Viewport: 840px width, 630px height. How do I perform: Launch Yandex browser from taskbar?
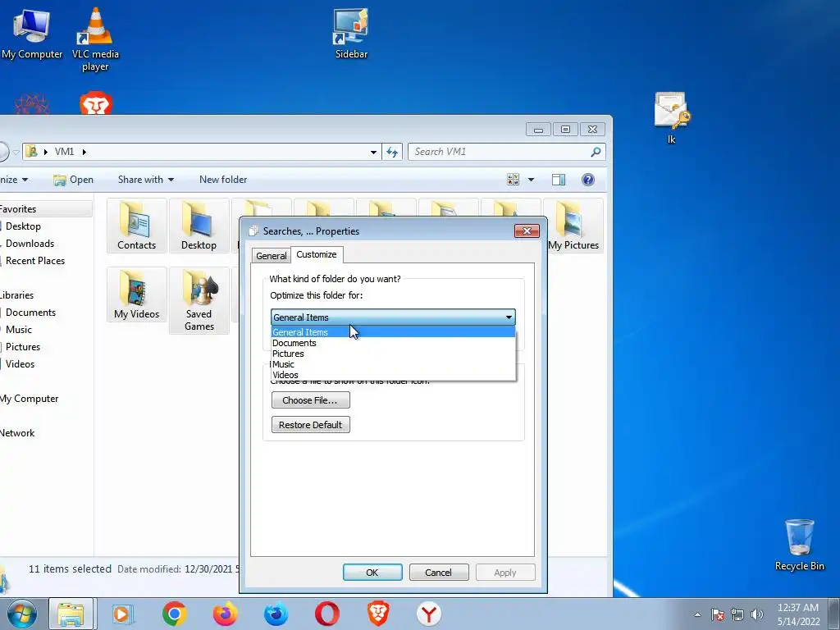pos(429,614)
